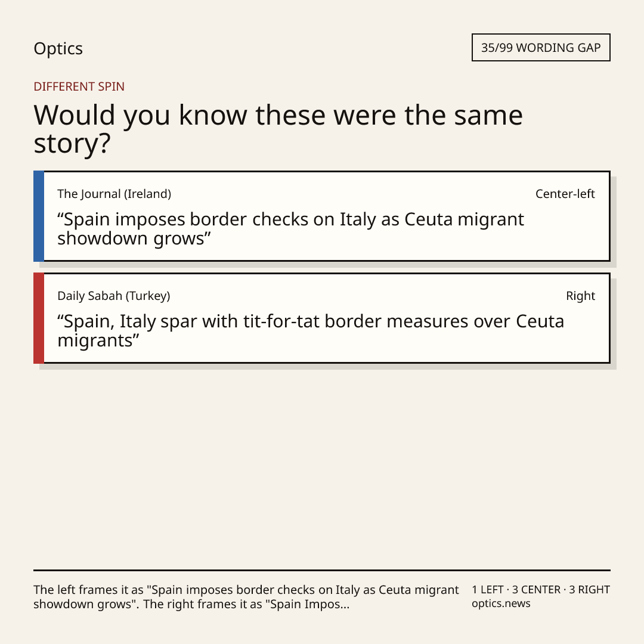Click the 'Spain, Italy spar' headline text
The image size is (644, 644).
[311, 330]
